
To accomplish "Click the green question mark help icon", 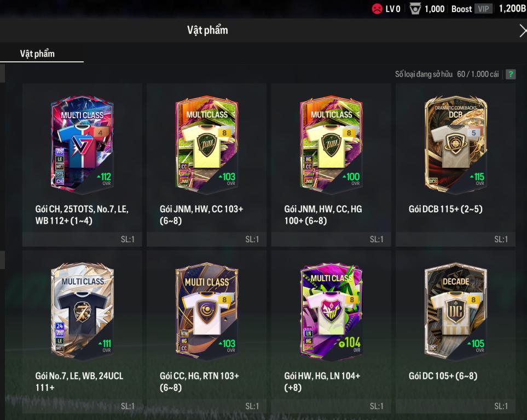I will pyautogui.click(x=511, y=74).
